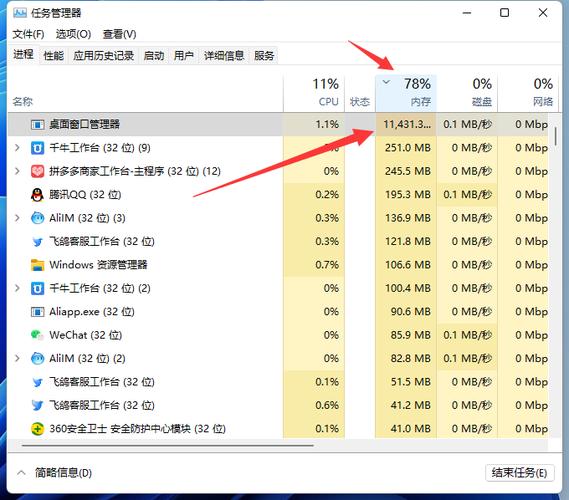Select the 腾讯QQ (32 位) process
569x500 pixels.
[x=278, y=195]
